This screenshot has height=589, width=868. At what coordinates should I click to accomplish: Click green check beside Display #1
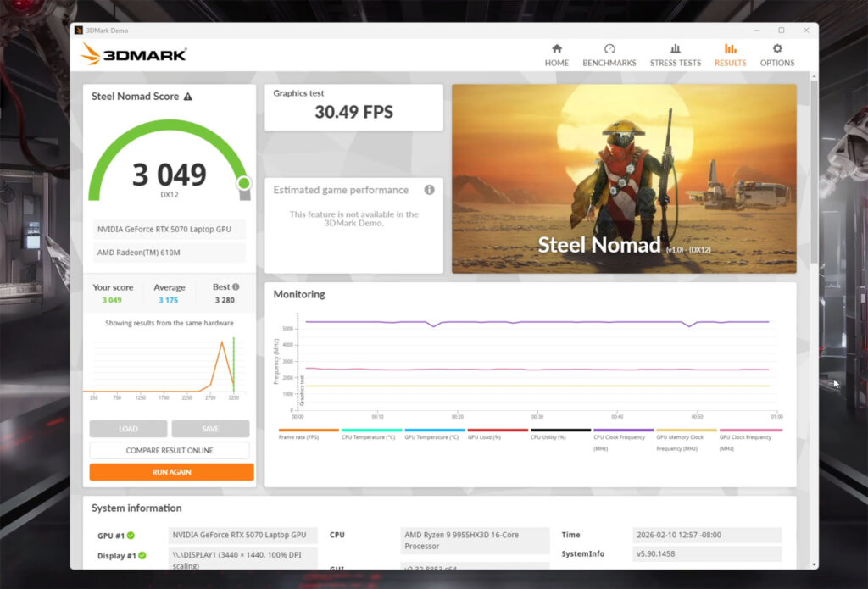(x=142, y=556)
